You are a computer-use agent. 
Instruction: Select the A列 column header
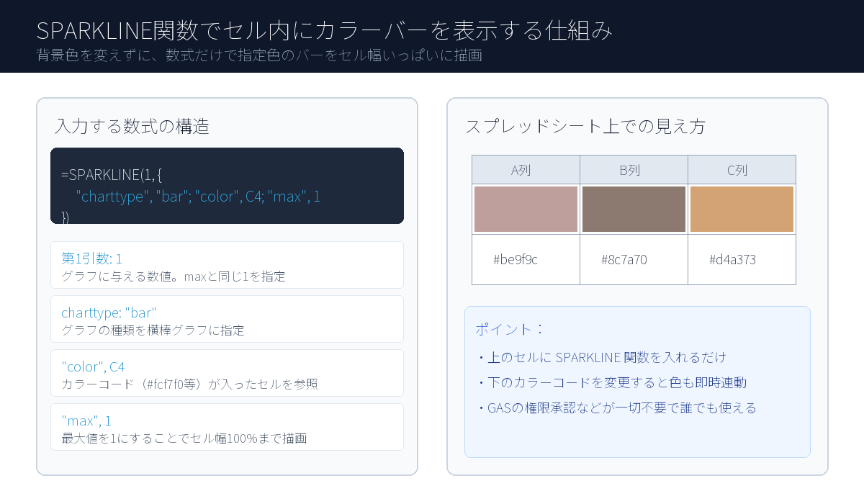(526, 170)
